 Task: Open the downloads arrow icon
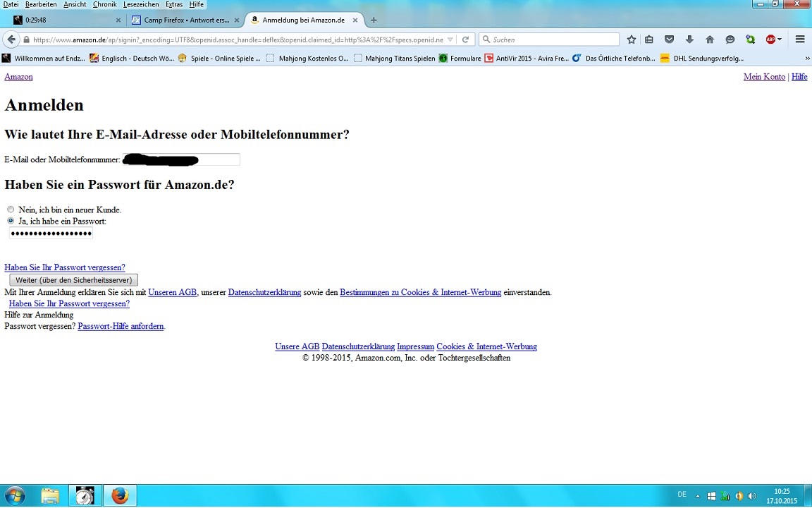[689, 40]
